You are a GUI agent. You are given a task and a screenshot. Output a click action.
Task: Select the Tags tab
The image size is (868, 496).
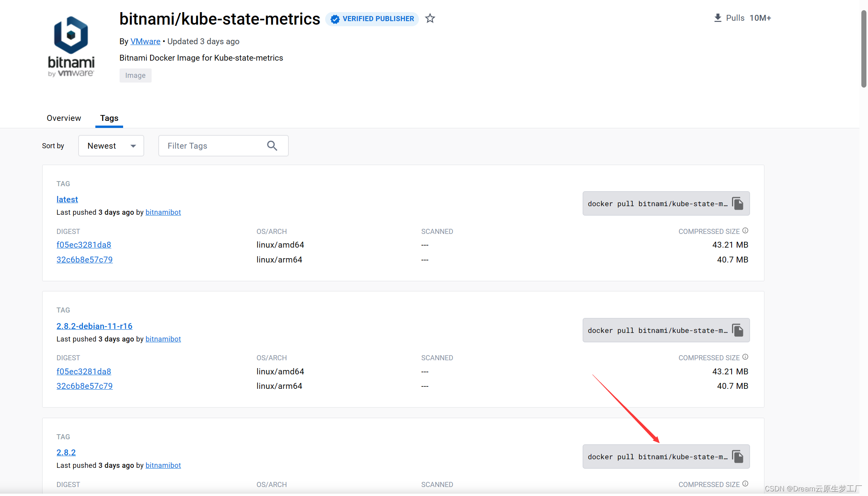coord(109,118)
